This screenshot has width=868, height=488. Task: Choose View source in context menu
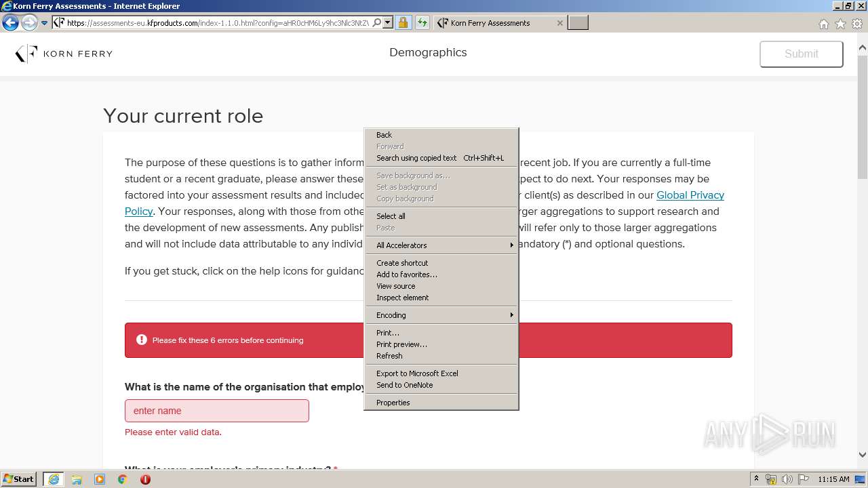pos(441,286)
